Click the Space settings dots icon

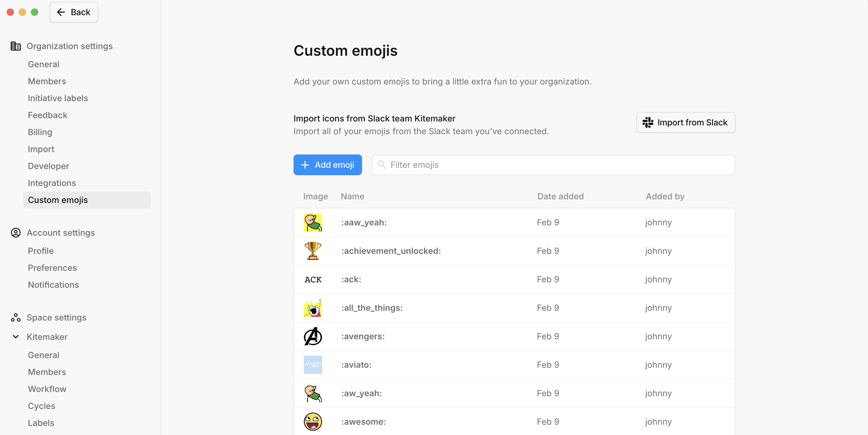tap(15, 318)
